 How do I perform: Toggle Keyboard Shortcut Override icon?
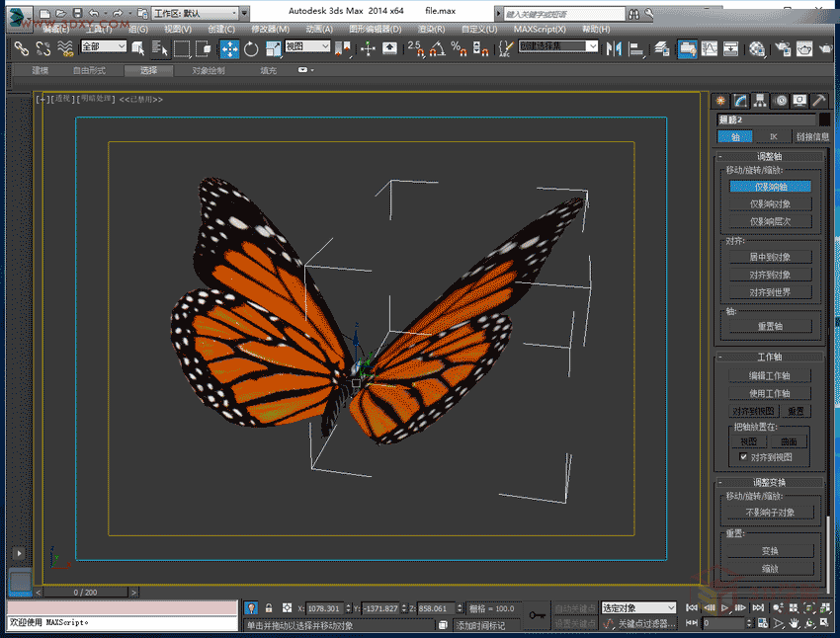click(x=389, y=48)
